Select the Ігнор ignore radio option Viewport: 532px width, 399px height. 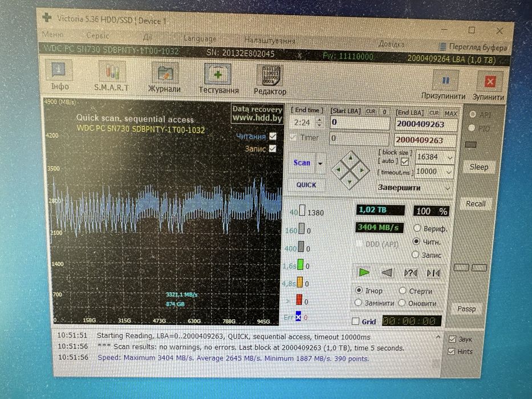(359, 290)
